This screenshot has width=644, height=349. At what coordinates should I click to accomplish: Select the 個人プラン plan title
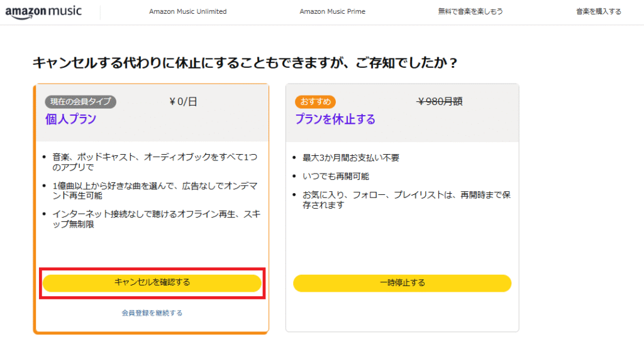(x=70, y=119)
